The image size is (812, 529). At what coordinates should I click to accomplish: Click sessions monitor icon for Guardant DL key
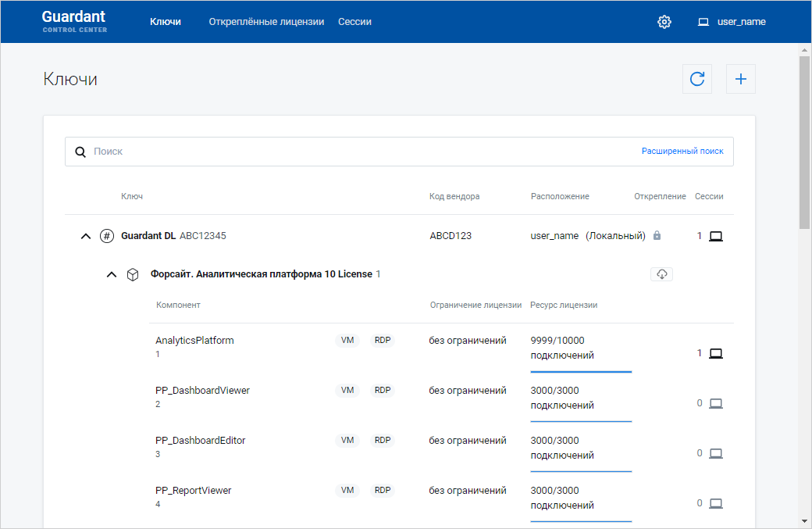point(715,236)
